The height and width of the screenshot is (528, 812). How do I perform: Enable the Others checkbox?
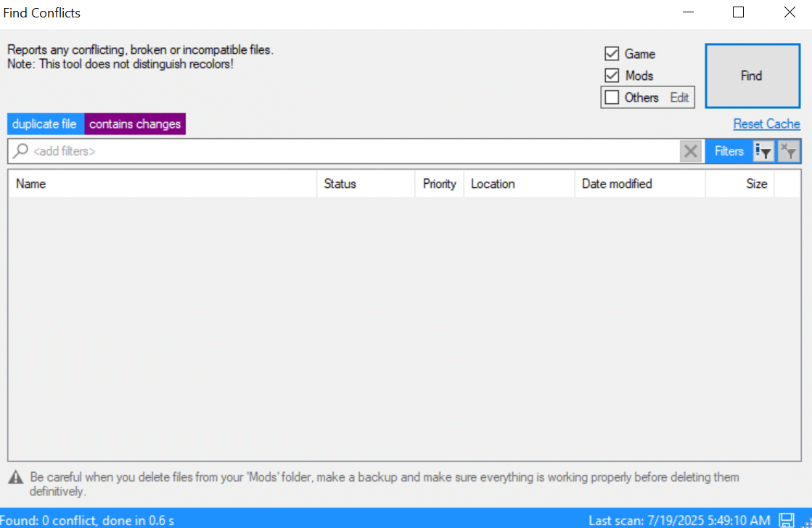pyautogui.click(x=612, y=97)
